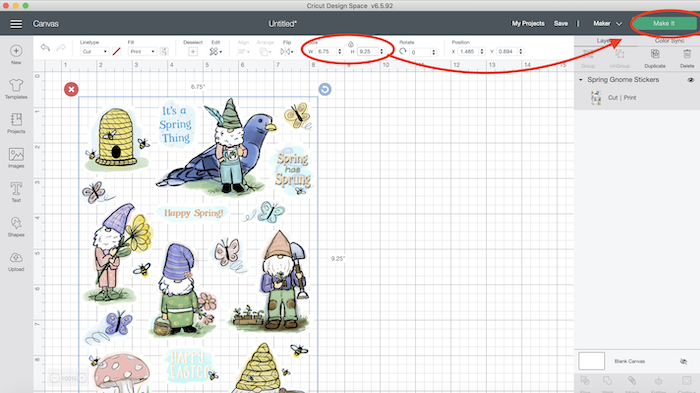Open the Shapes tool

click(16, 226)
